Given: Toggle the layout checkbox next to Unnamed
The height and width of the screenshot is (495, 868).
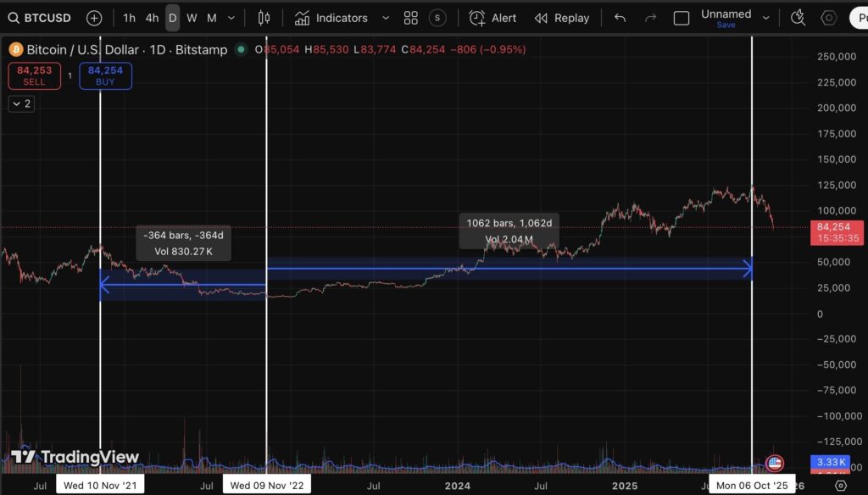Looking at the screenshot, I should [x=681, y=17].
